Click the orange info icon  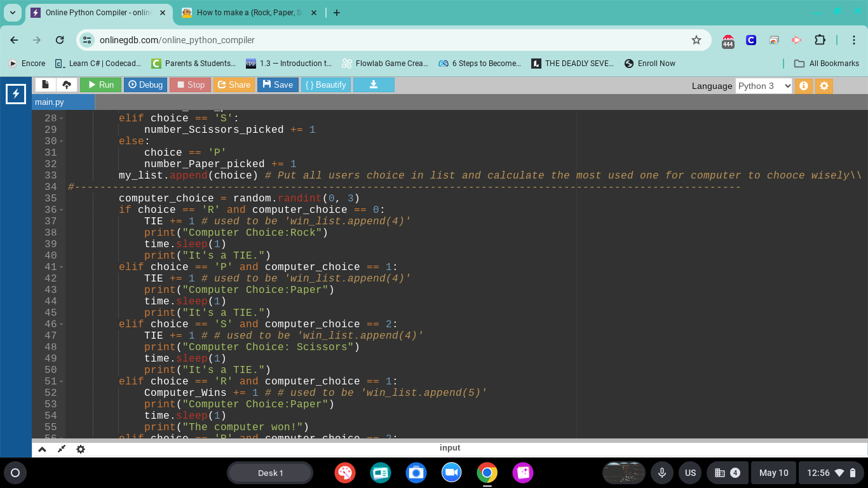click(804, 86)
